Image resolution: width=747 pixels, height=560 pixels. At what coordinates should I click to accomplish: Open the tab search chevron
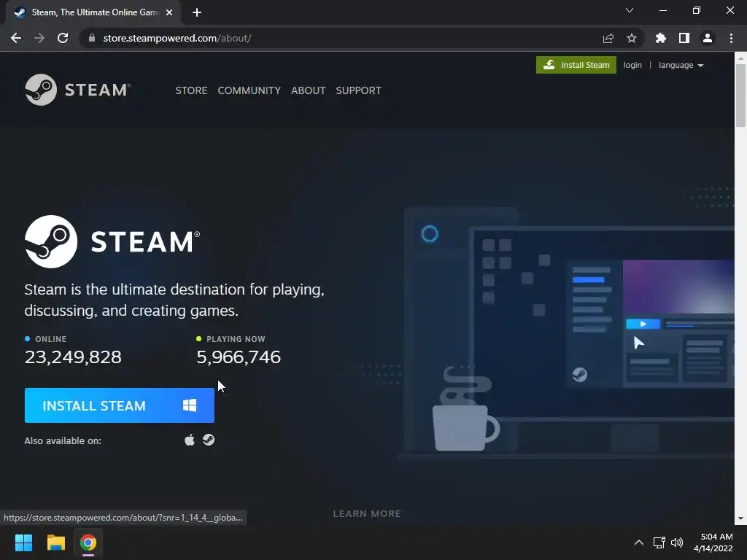click(x=630, y=10)
